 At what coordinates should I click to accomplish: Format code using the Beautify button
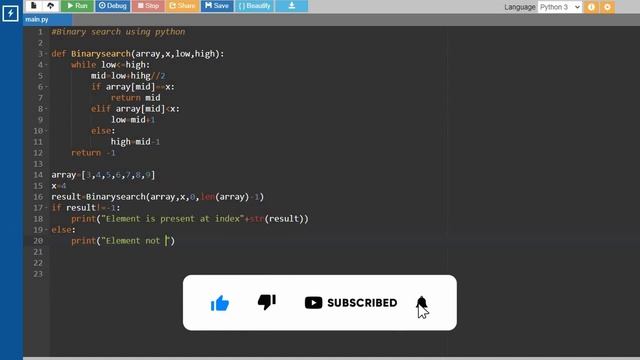coord(254,6)
